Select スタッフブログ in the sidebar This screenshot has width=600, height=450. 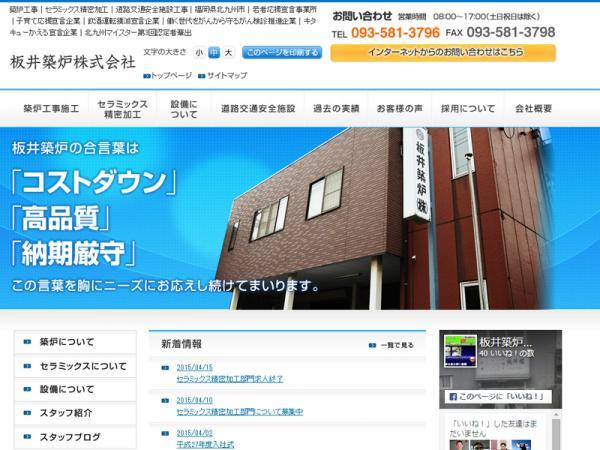pyautogui.click(x=75, y=437)
